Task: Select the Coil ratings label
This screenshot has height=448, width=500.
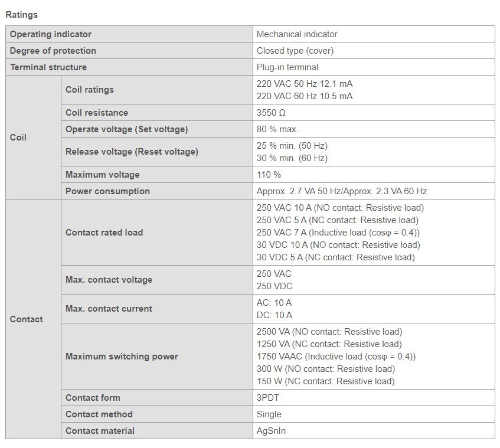Action: [x=90, y=90]
